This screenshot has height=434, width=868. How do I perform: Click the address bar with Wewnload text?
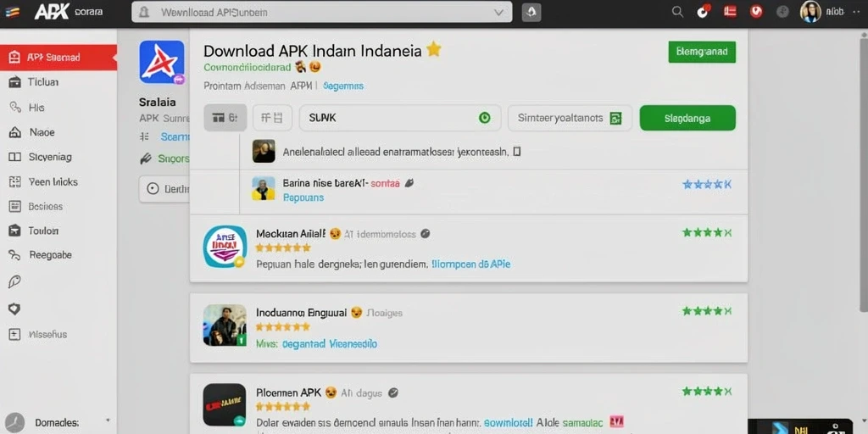click(x=321, y=12)
